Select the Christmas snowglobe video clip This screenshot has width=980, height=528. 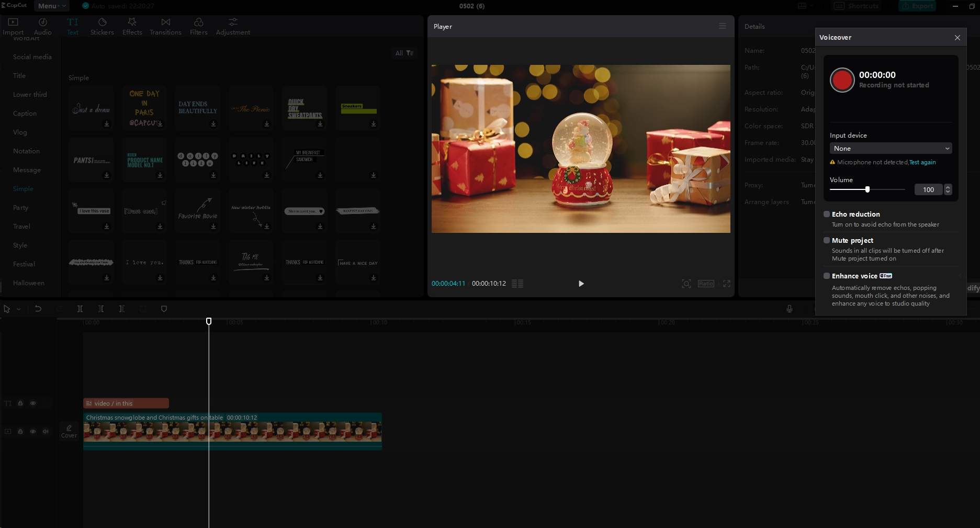(232, 431)
